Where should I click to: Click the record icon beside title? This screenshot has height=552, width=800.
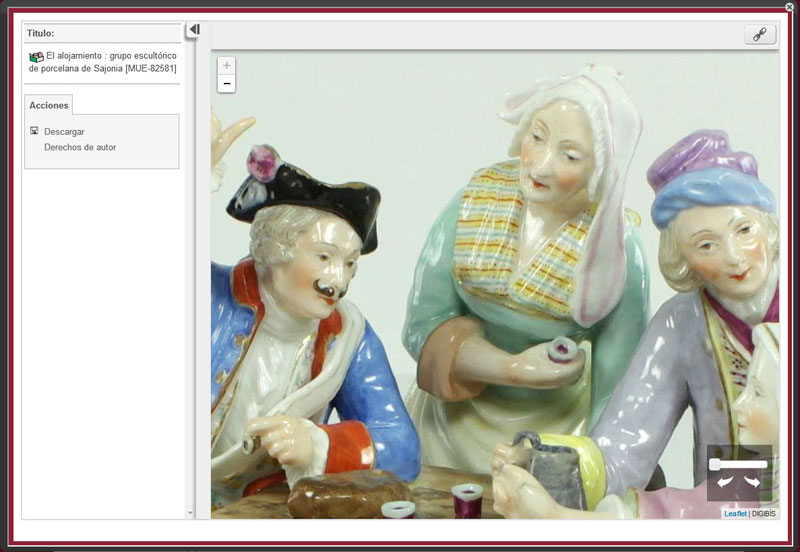click(x=36, y=57)
